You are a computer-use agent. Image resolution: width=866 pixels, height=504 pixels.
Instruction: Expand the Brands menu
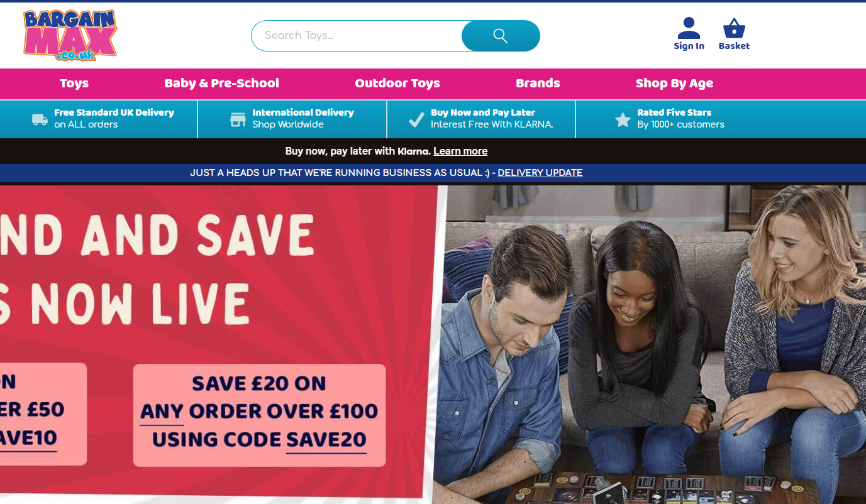click(x=538, y=83)
